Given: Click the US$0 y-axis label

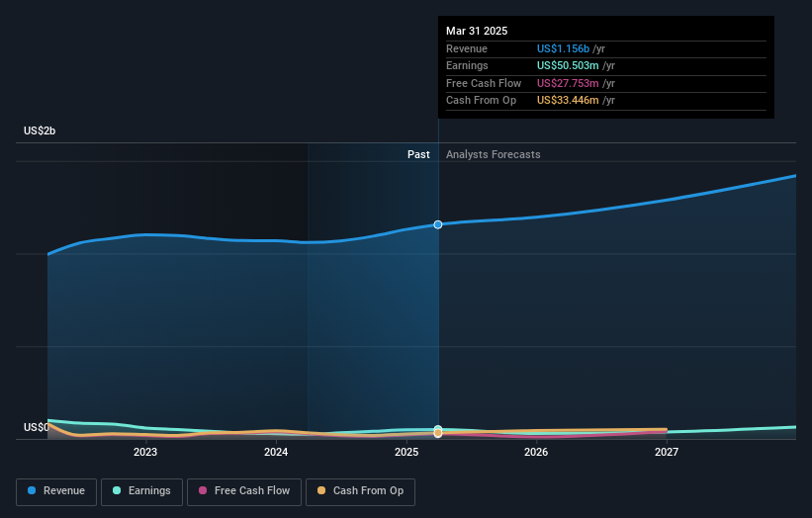Looking at the screenshot, I should point(36,427).
